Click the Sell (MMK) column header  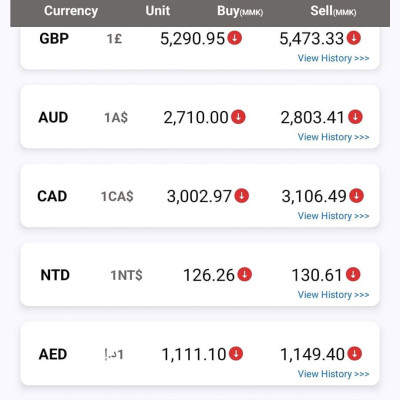coord(333,11)
